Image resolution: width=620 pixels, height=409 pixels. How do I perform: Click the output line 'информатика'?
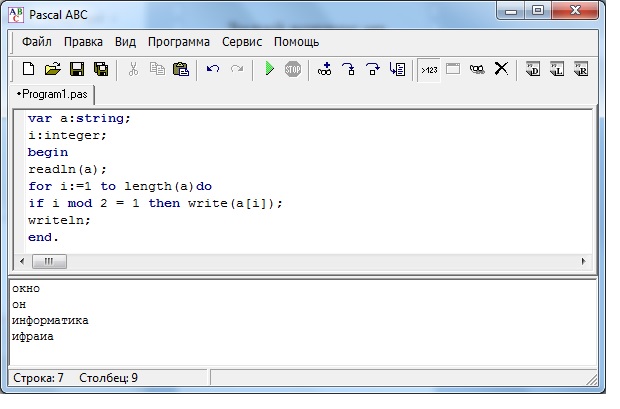pyautogui.click(x=50, y=320)
